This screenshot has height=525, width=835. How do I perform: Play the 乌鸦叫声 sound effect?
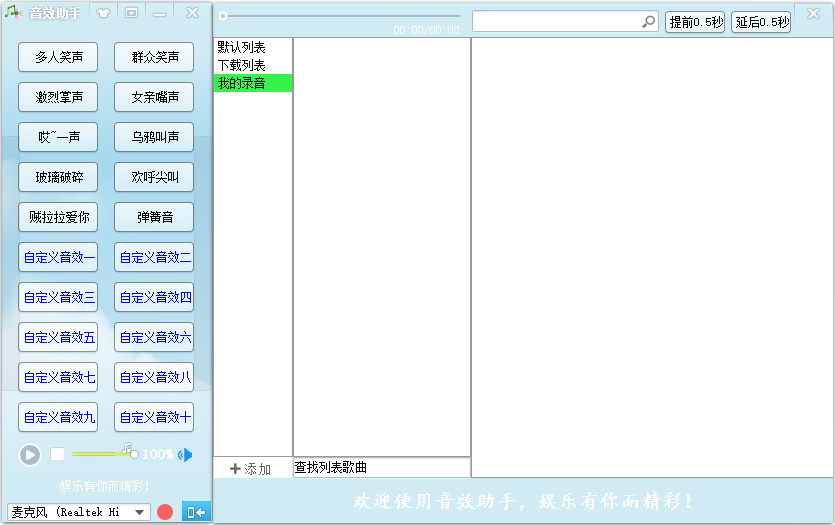pos(154,137)
